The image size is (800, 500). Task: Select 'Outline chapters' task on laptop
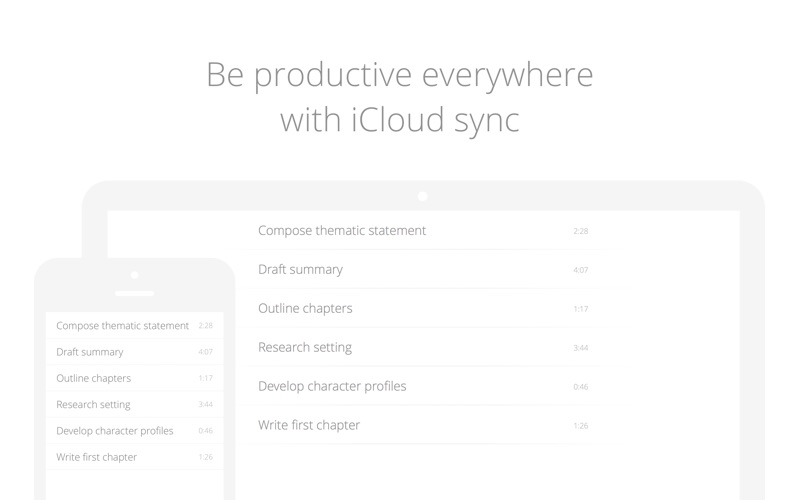pyautogui.click(x=305, y=308)
